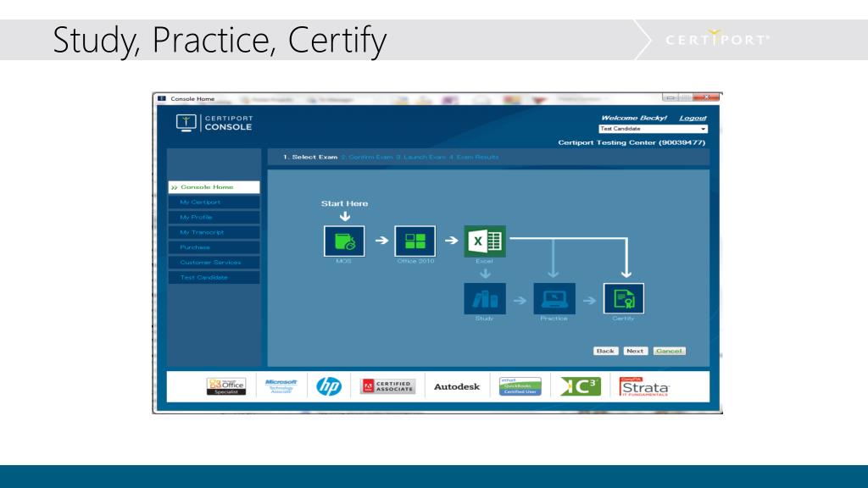Viewport: 868px width, 488px height.
Task: Select the Microsoft Technology Associate logo
Action: coord(281,386)
